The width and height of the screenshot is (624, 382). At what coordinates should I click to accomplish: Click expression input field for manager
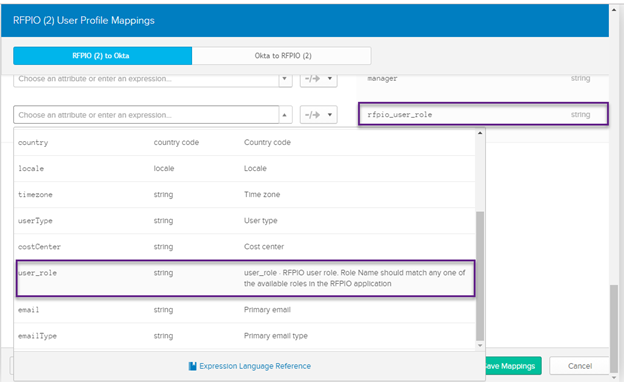click(x=146, y=79)
